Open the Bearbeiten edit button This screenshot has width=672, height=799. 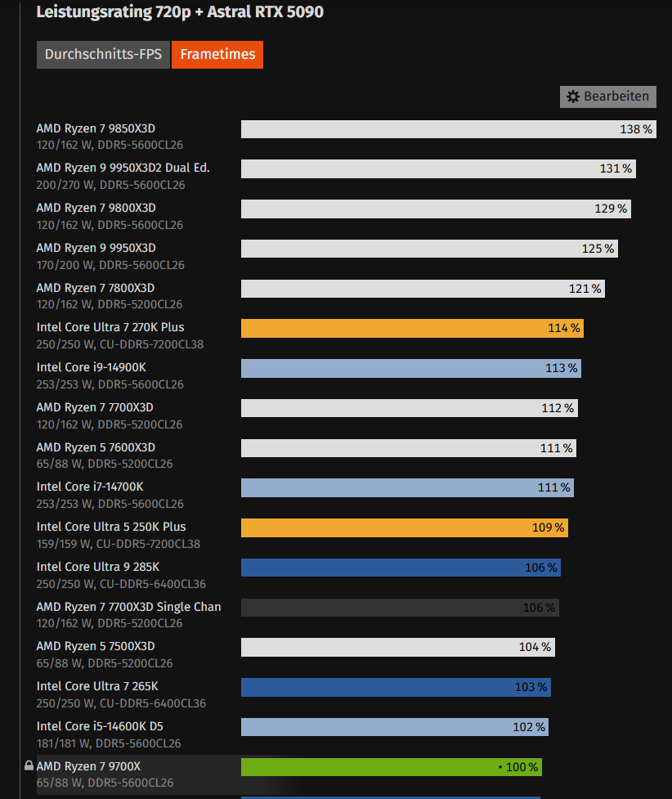click(607, 97)
